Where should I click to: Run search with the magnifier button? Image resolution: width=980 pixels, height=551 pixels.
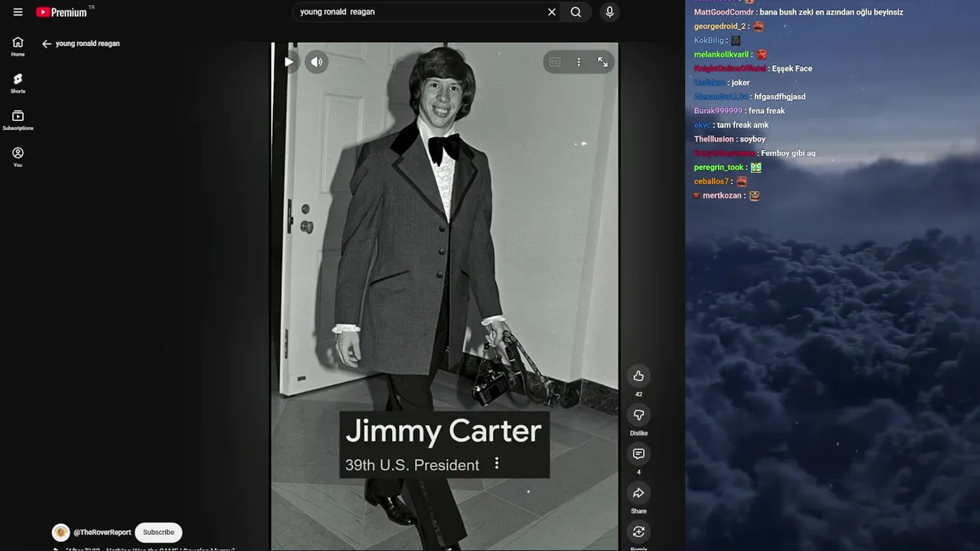(x=576, y=12)
